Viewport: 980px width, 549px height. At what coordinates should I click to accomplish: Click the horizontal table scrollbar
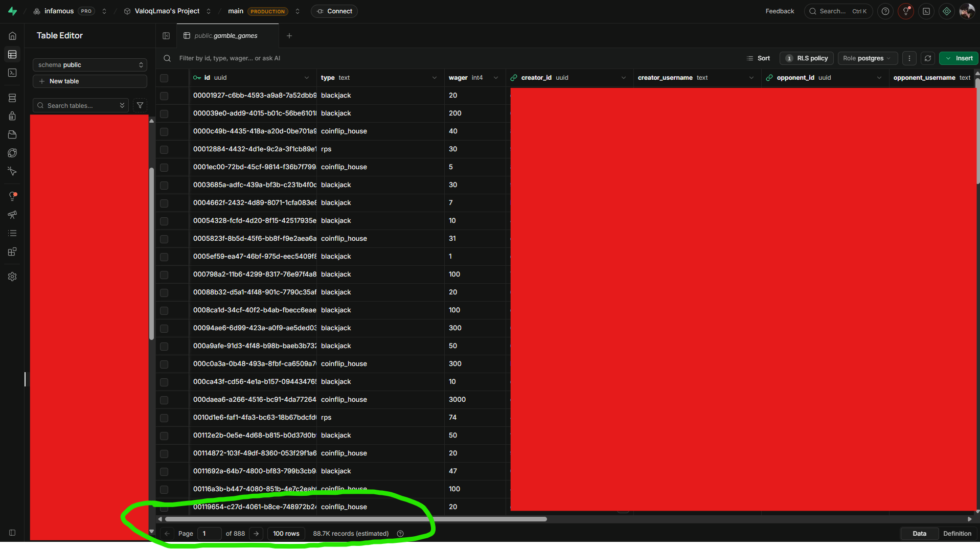pos(356,519)
